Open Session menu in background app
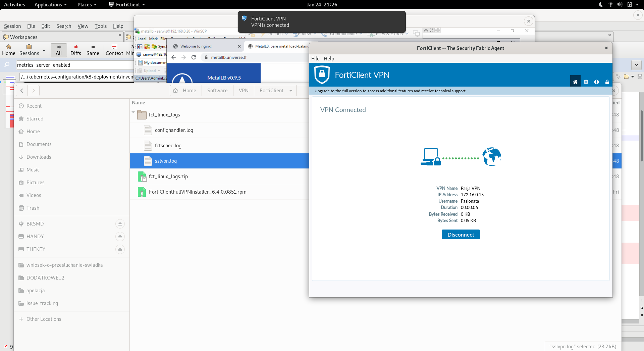This screenshot has height=351, width=644. [12, 26]
